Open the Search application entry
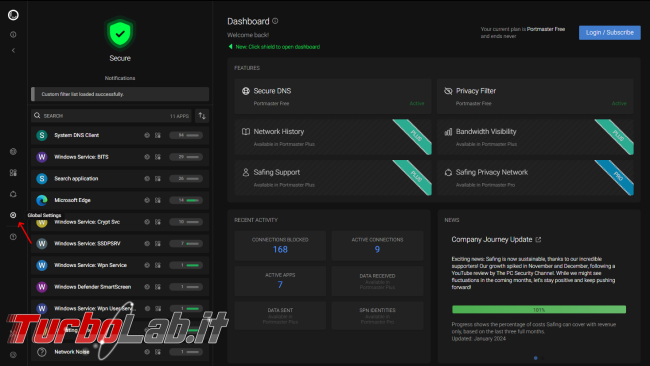Screen dimensions: 650x366 [120, 178]
